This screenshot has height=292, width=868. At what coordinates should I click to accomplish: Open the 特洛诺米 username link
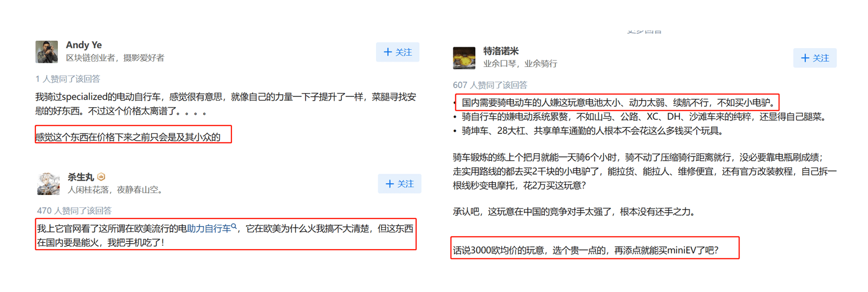tap(500, 51)
